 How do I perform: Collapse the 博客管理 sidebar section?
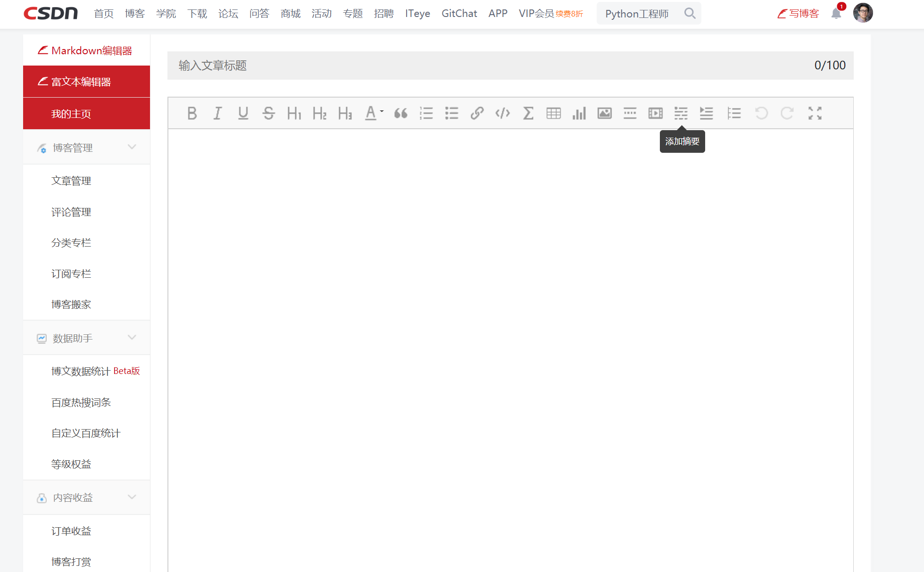click(x=132, y=147)
